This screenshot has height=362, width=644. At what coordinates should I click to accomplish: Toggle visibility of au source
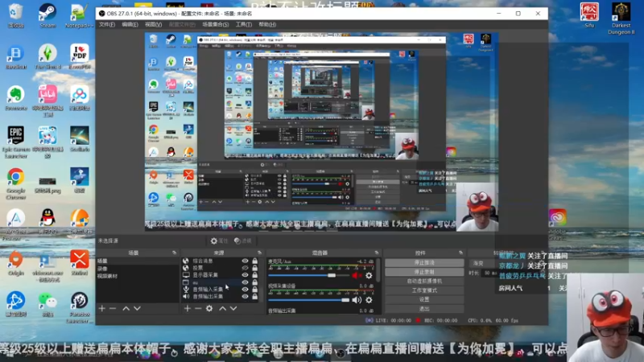(246, 282)
